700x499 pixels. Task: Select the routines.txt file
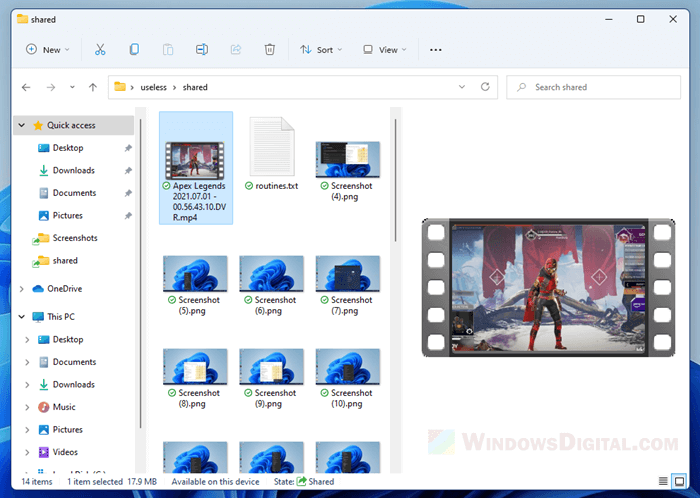coord(272,154)
